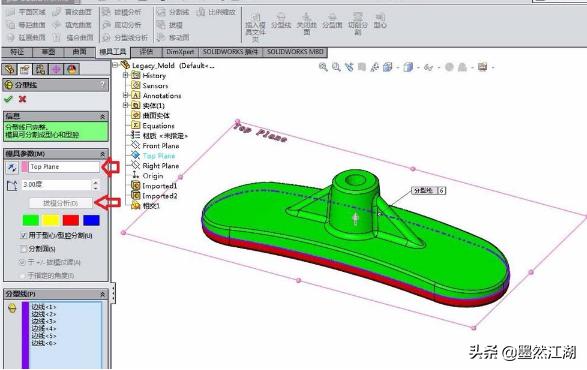Click the 型心 core tool

pos(380,21)
